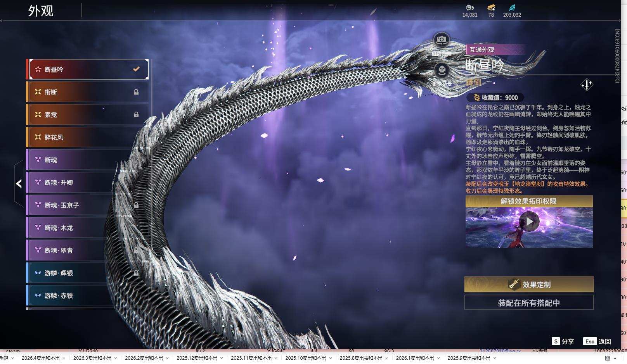The width and height of the screenshot is (627, 364).
Task: Open dropdown of 2026.4卖出和不出 sheet tab
Action: tap(64, 358)
